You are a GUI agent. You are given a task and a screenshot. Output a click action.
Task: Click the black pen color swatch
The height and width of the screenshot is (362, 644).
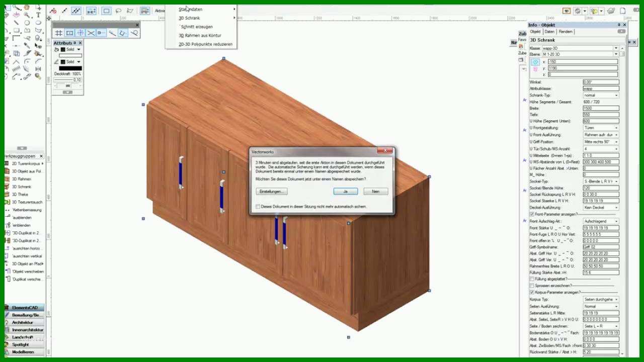pyautogui.click(x=70, y=68)
